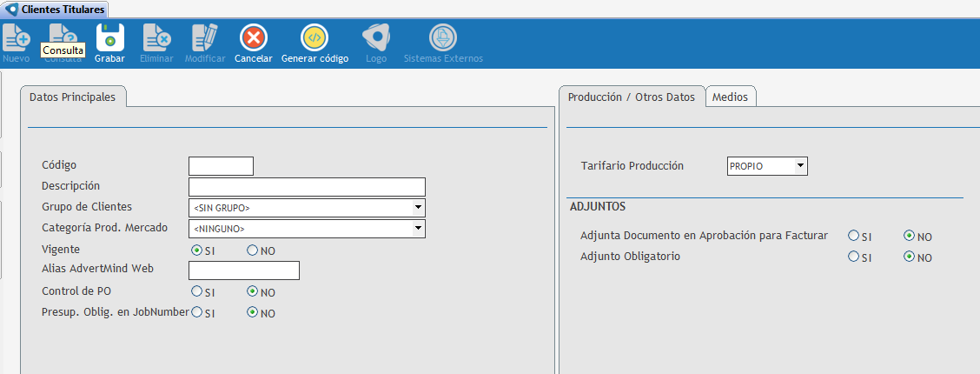Click the Logo toolbar icon
Viewport: 980px width, 374px height.
coord(376,38)
